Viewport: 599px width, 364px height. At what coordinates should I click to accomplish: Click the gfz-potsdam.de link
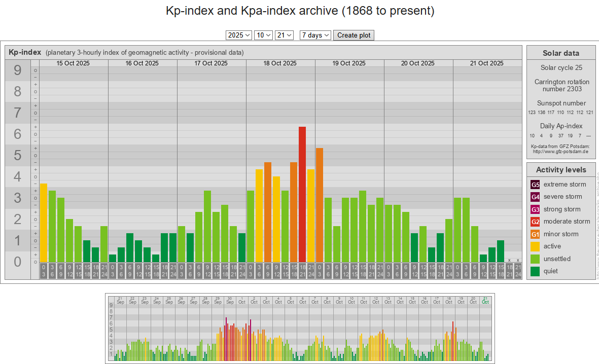[x=560, y=152]
